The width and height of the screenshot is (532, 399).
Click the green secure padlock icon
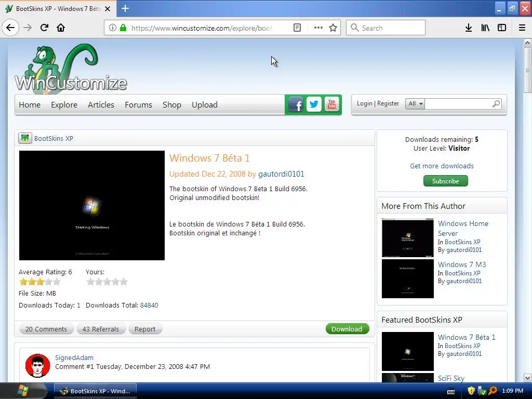coord(123,28)
